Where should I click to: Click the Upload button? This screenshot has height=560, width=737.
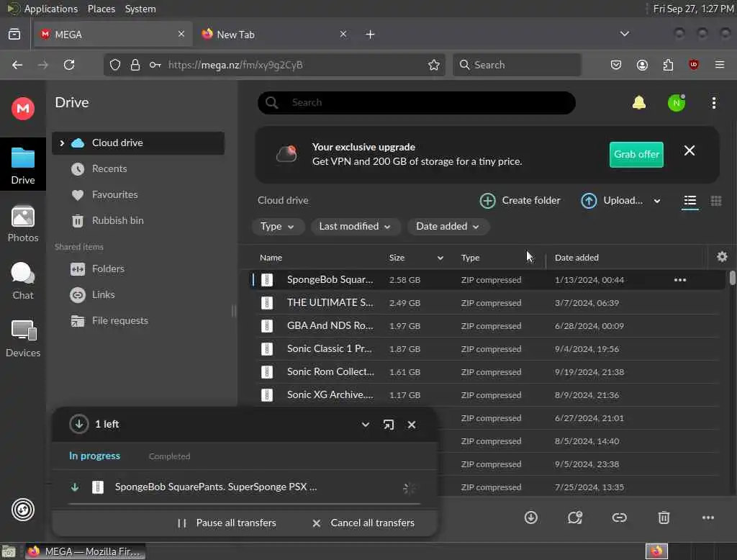click(612, 201)
